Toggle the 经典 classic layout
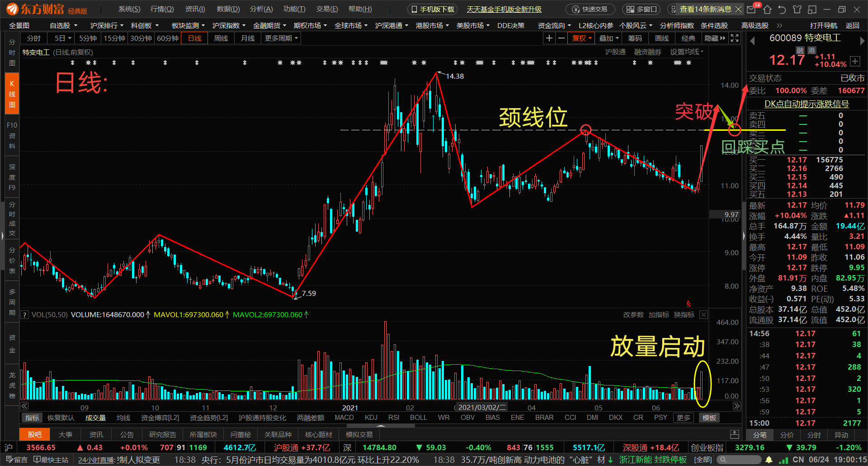The image size is (868, 466). [689, 38]
